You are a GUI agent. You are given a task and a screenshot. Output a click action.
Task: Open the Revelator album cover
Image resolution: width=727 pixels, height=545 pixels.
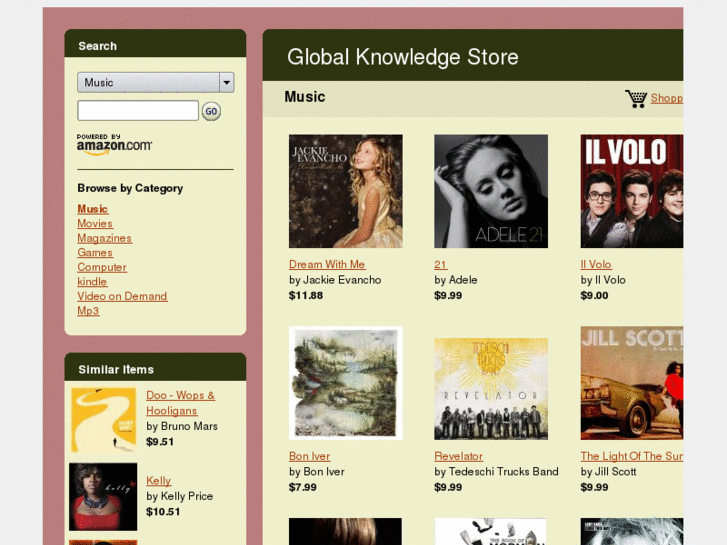point(491,389)
